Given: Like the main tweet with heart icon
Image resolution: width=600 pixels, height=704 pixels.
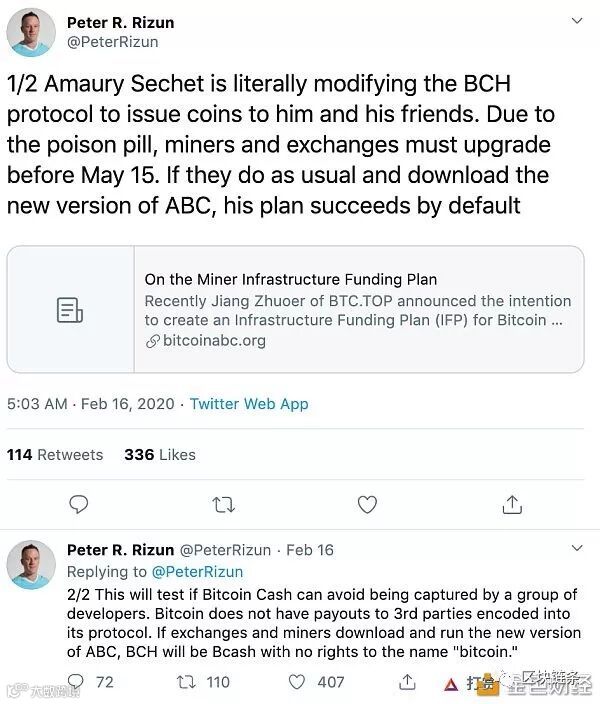Looking at the screenshot, I should (x=367, y=504).
